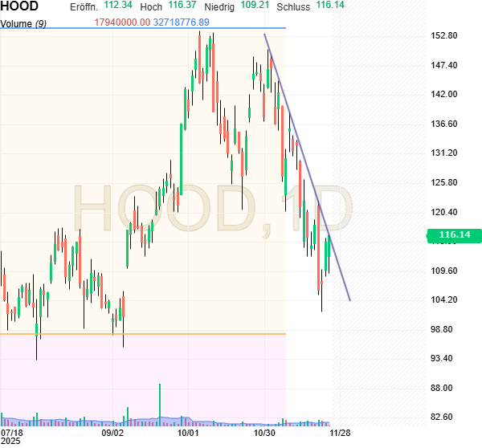482x448 pixels.
Task: Click the 147.40 price axis label
Action: tap(444, 65)
